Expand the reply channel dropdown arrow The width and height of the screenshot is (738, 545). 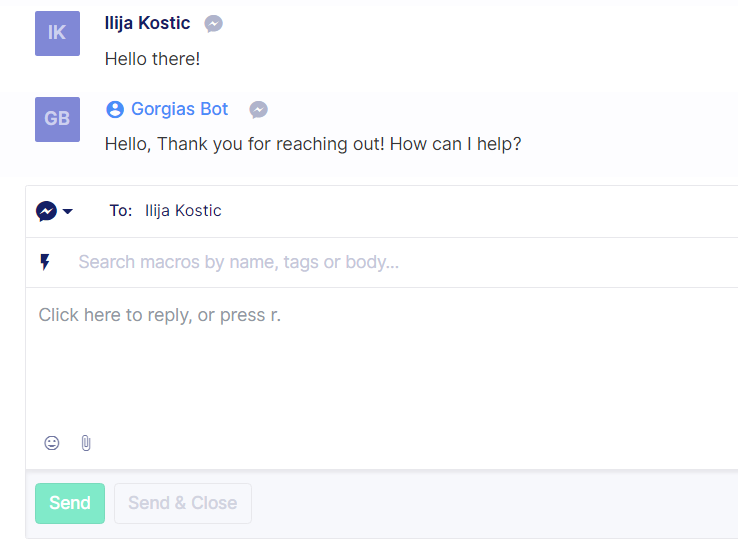(68, 211)
